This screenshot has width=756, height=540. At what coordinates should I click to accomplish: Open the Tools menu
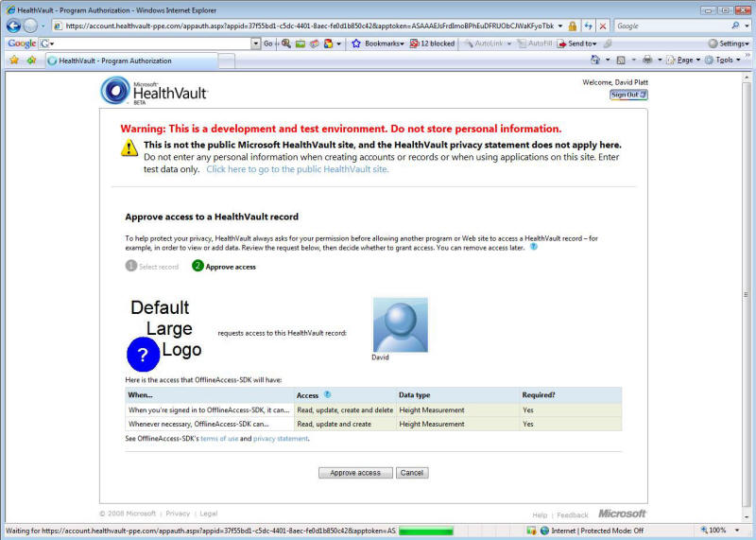[722, 60]
